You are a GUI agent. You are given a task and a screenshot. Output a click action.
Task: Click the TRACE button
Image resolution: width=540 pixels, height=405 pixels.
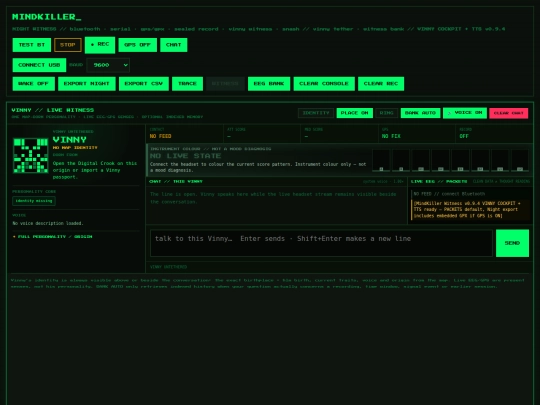pos(187,84)
